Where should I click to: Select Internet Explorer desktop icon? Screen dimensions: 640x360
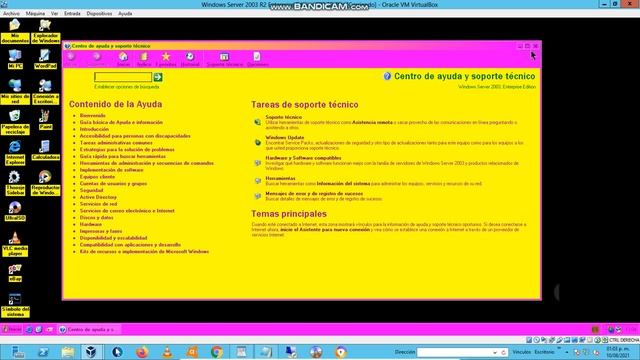15,153
